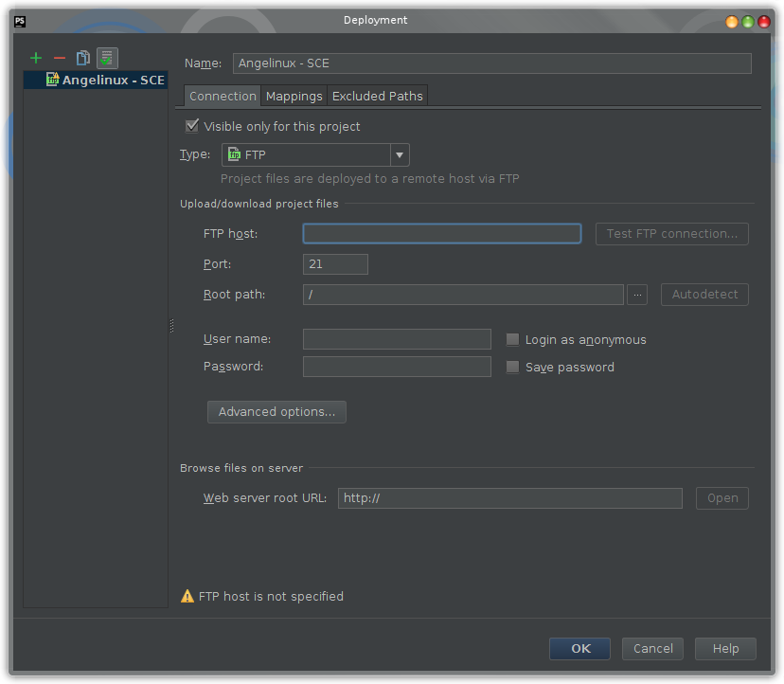The width and height of the screenshot is (784, 684).
Task: Click the Password field
Action: pyautogui.click(x=397, y=367)
